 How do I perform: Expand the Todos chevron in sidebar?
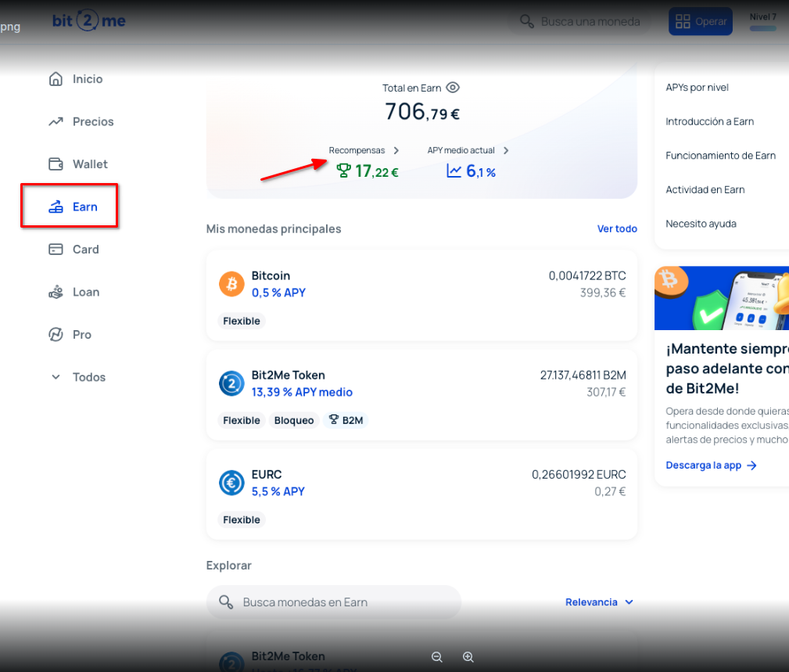(56, 377)
